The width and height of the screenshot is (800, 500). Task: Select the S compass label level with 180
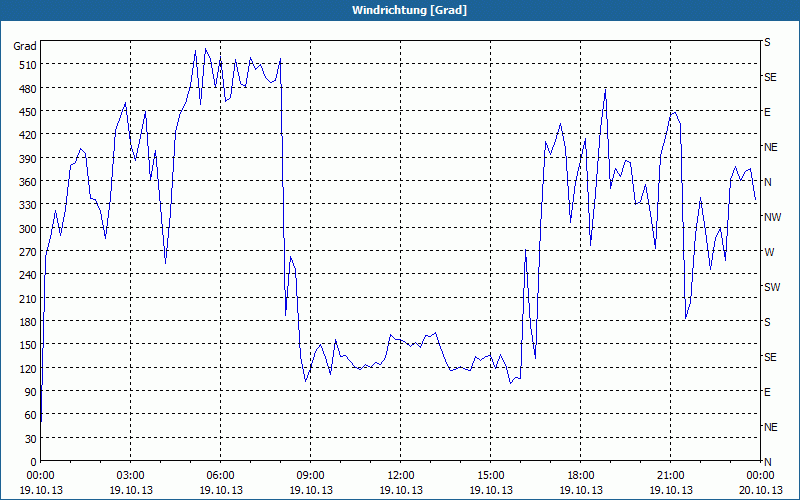pos(767,322)
